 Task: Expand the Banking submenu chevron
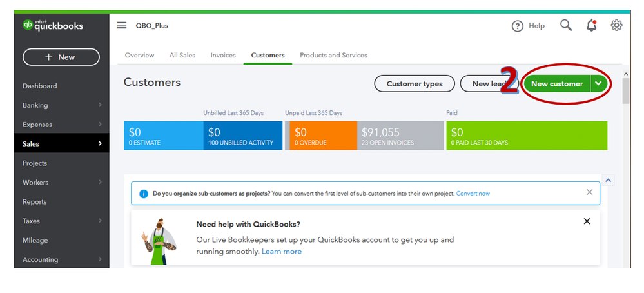click(100, 105)
